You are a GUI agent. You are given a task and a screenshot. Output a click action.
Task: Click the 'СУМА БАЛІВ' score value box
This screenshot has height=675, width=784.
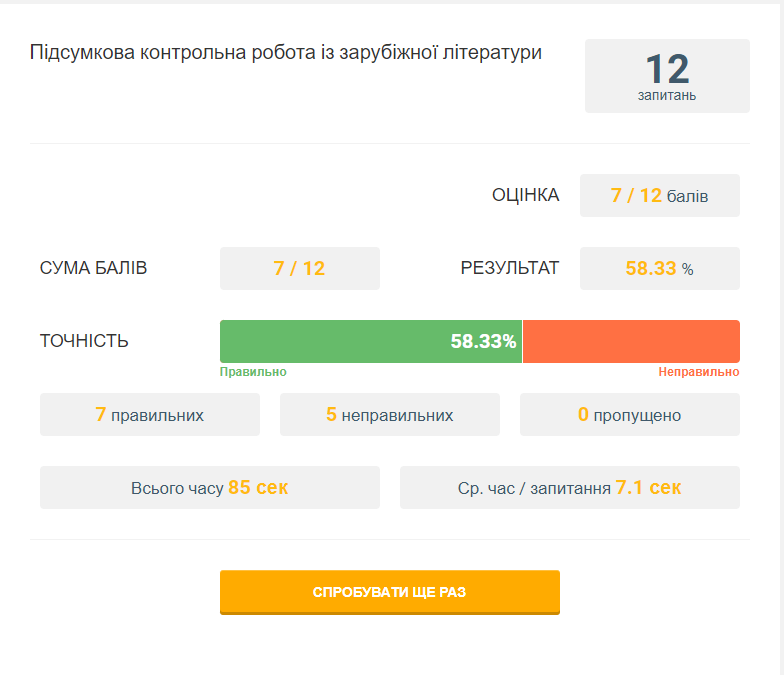coord(299,268)
